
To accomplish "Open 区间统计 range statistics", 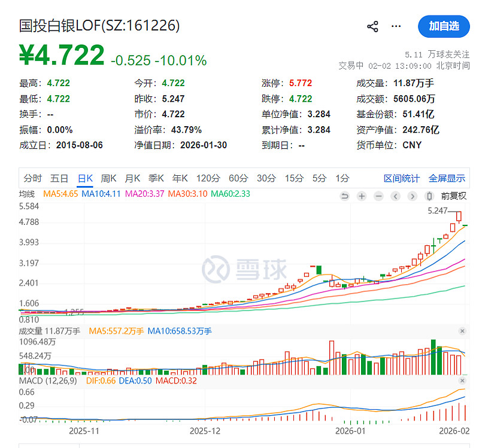I will [x=401, y=178].
